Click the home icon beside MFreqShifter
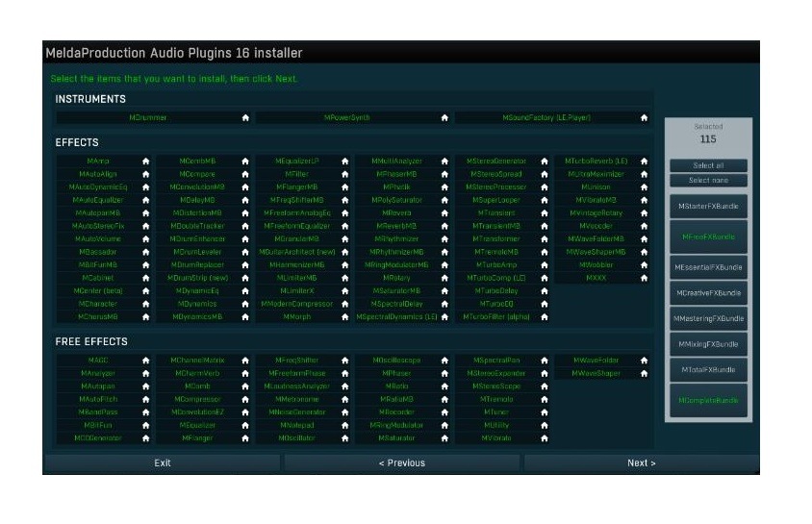 coord(344,361)
